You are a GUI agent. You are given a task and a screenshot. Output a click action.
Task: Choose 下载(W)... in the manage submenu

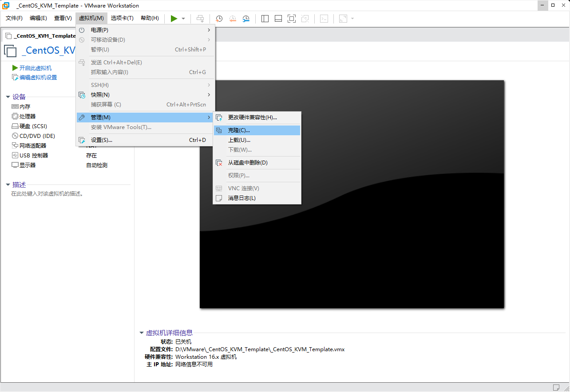pyautogui.click(x=257, y=150)
